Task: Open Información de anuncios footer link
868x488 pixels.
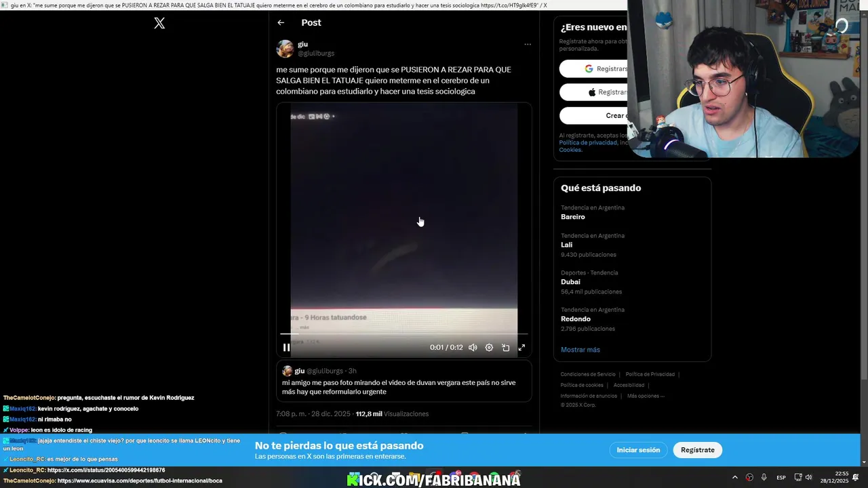Action: point(589,396)
